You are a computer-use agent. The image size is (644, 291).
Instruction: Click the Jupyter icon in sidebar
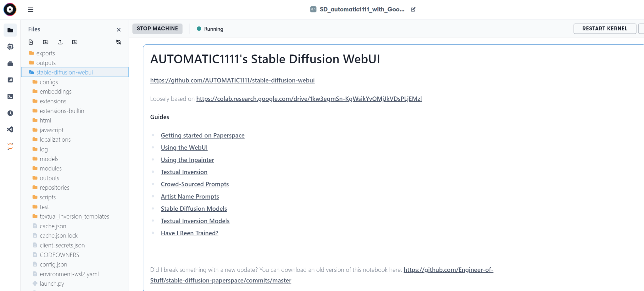tap(10, 146)
